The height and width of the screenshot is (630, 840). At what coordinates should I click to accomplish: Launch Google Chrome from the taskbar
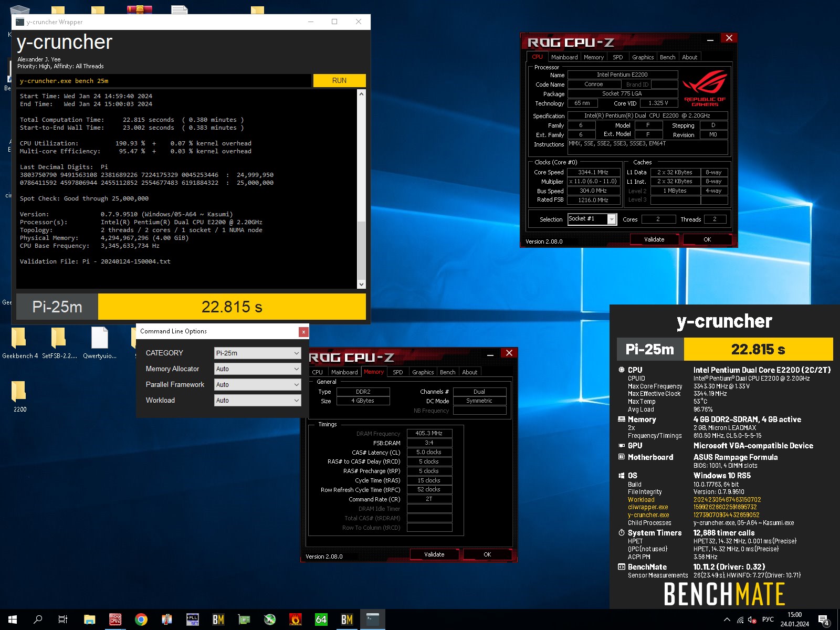[141, 619]
